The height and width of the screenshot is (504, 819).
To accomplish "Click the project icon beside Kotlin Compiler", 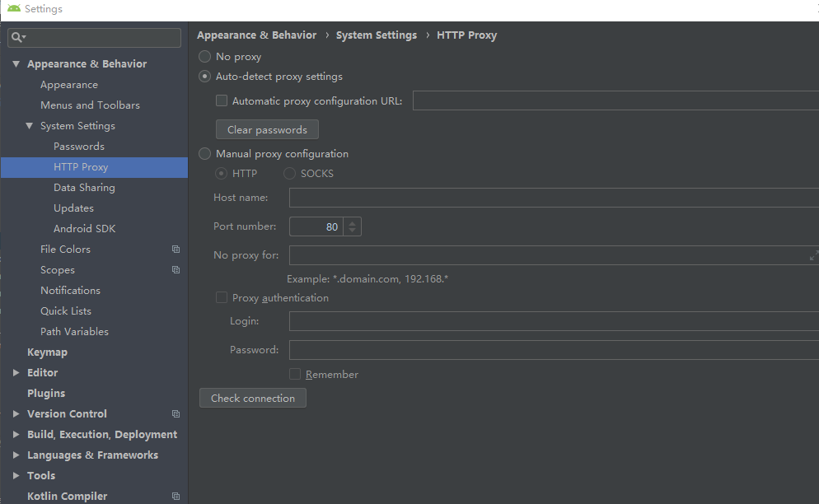I will [175, 496].
